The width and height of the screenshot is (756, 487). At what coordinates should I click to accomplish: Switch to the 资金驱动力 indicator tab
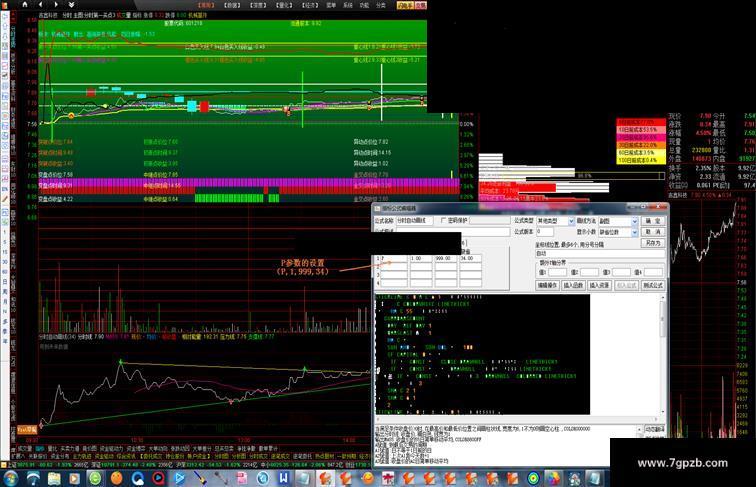click(111, 449)
